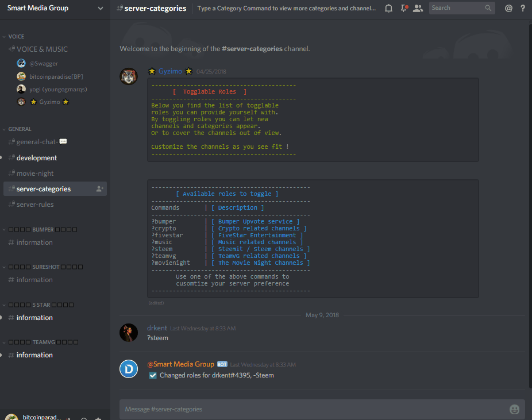Screen dimensions: 532x420
Task: Click drkent's '?steem' message
Action: click(x=157, y=338)
